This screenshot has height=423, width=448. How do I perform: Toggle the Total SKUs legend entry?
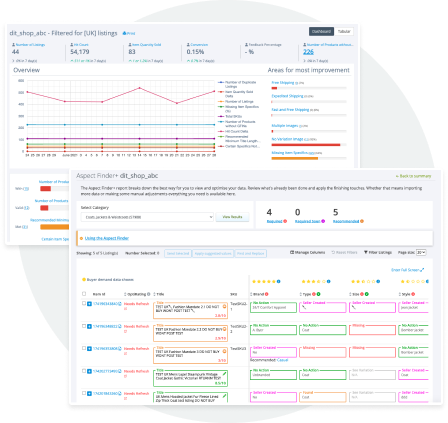230,116
